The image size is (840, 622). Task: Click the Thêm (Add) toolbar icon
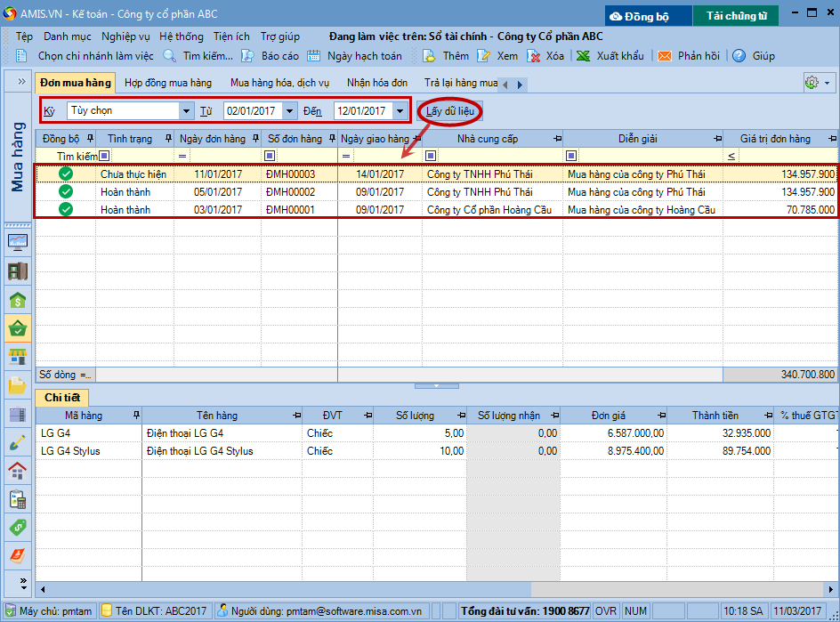(429, 56)
